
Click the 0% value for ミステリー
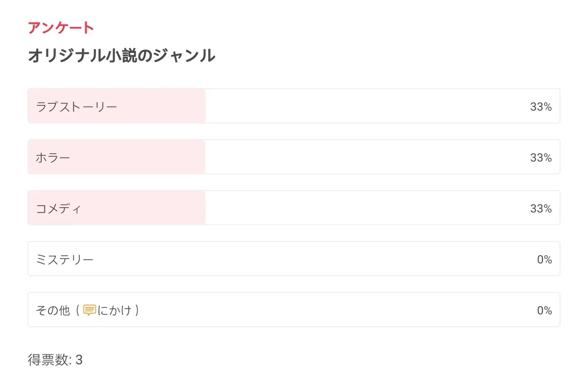(544, 260)
